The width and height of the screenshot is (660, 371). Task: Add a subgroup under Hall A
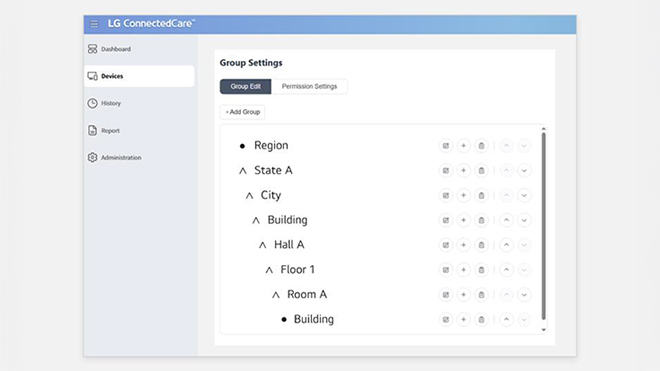(463, 245)
